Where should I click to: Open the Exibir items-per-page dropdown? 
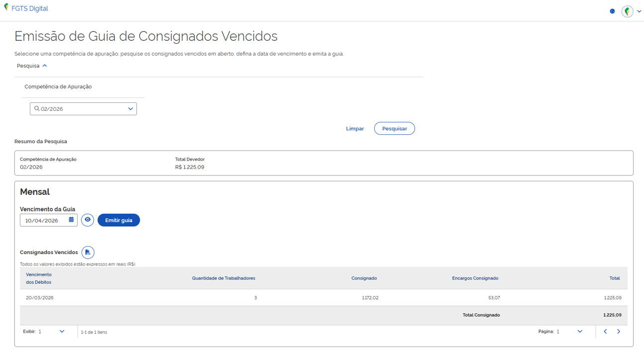(62, 331)
